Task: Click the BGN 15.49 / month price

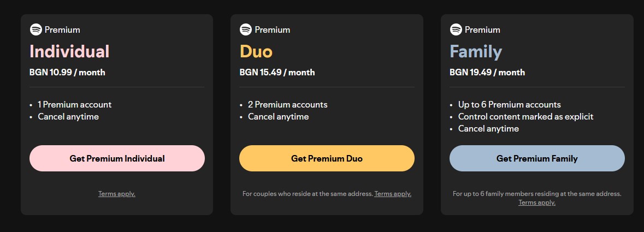Action: [277, 72]
